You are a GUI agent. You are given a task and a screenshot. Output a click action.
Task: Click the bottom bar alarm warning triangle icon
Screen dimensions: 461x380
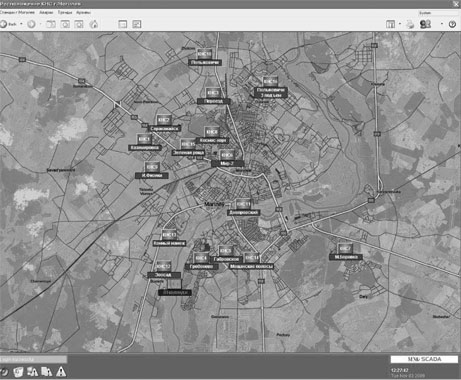coord(61,371)
